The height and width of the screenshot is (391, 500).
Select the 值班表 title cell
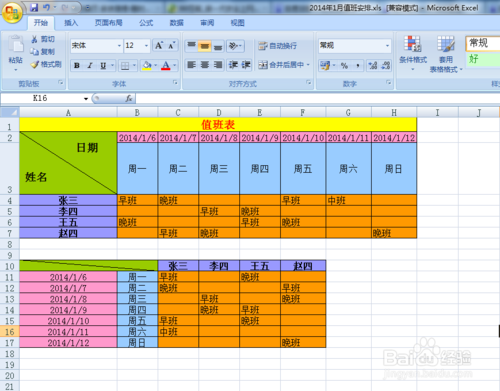[218, 125]
